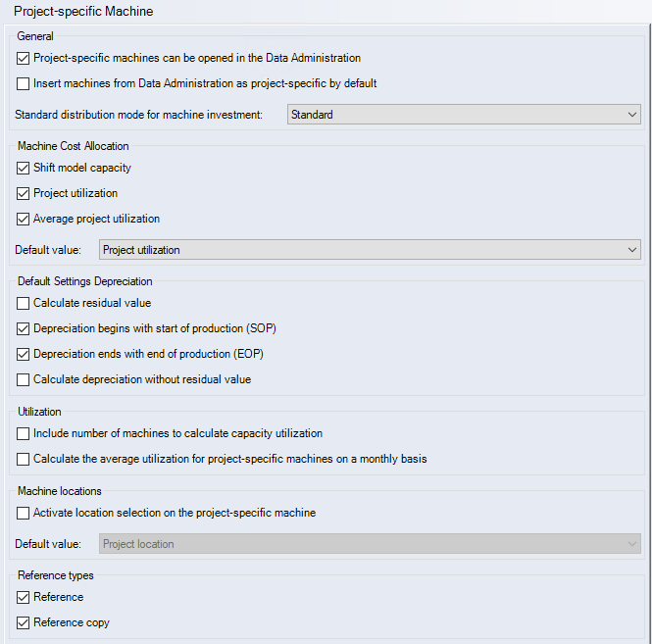Enable 'Include number of machines to calculate capacity utilization'

pos(24,434)
